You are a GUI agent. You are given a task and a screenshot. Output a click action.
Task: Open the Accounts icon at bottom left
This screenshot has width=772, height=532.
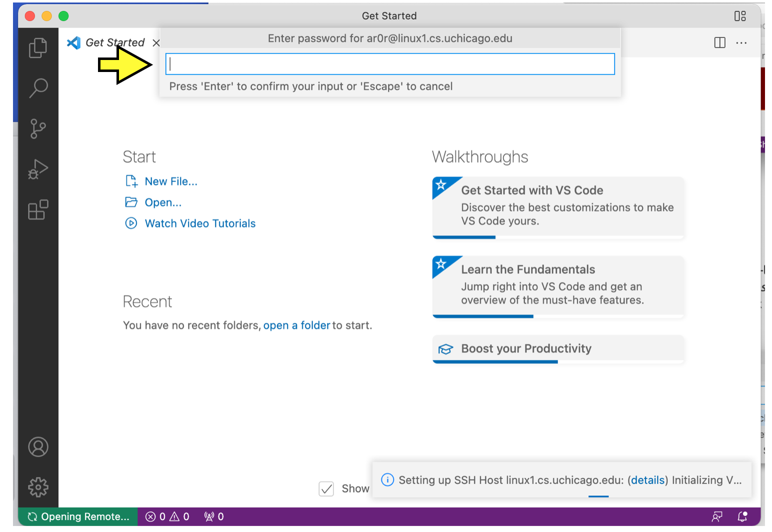pyautogui.click(x=38, y=446)
